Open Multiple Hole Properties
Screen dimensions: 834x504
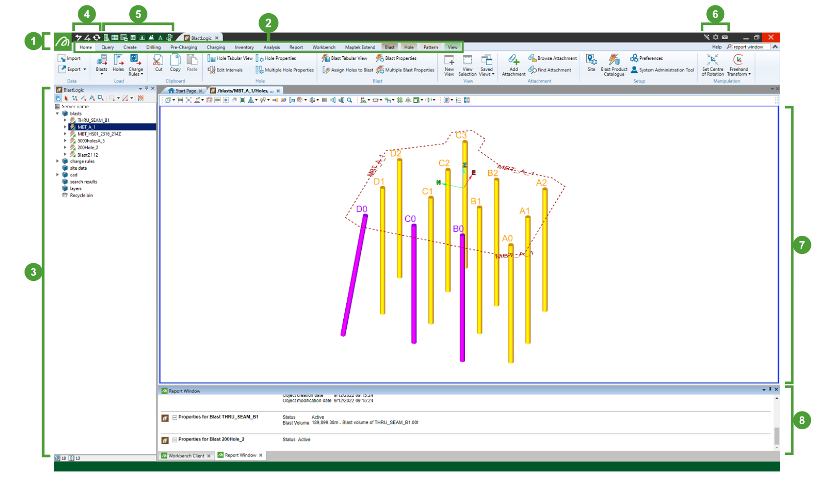(x=285, y=70)
